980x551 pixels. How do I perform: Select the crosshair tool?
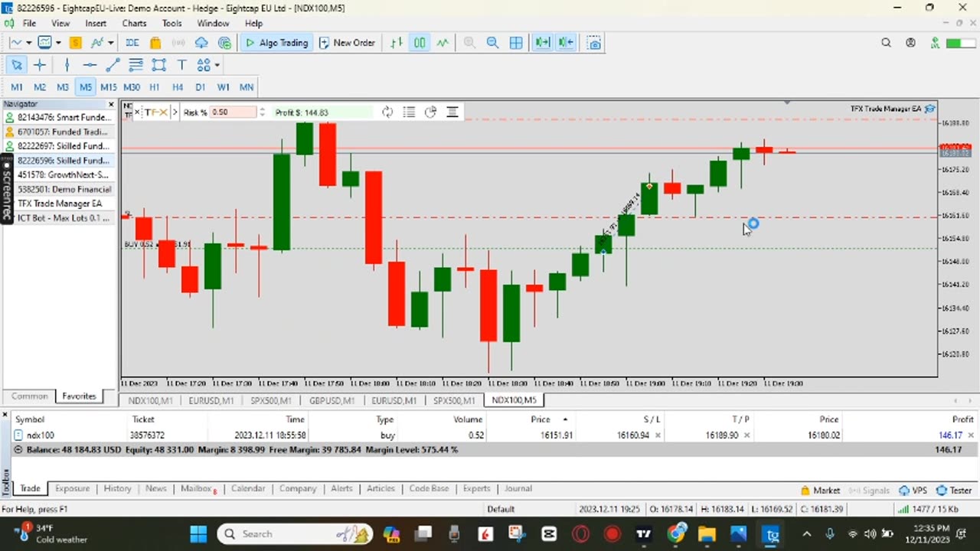40,65
